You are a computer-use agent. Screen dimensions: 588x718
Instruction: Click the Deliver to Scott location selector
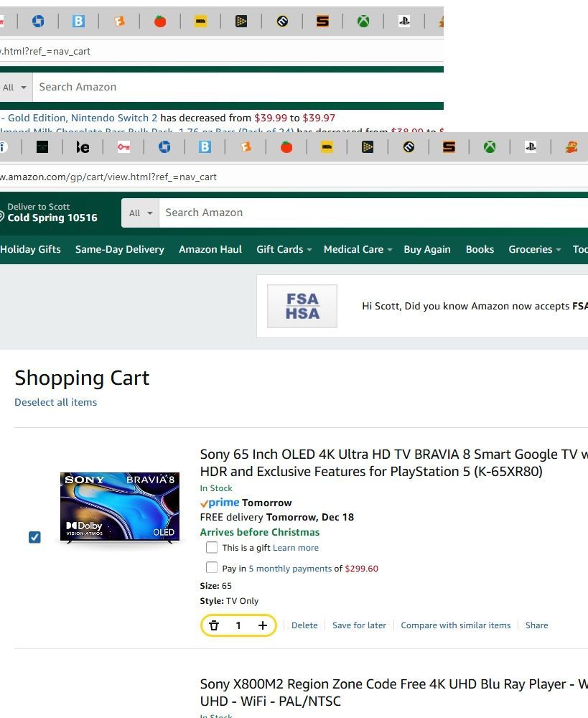click(50, 213)
